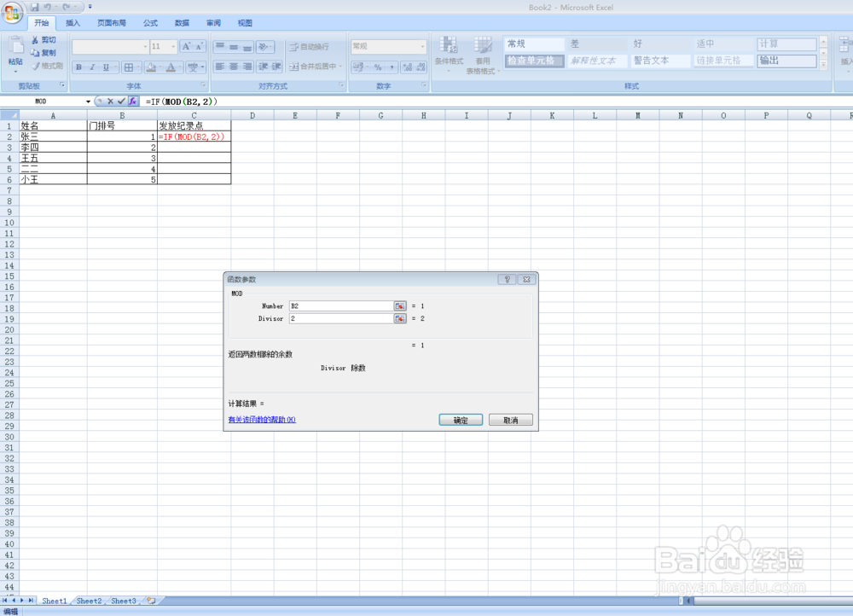
Task: Open the Name Box dropdown arrow
Action: (88, 102)
